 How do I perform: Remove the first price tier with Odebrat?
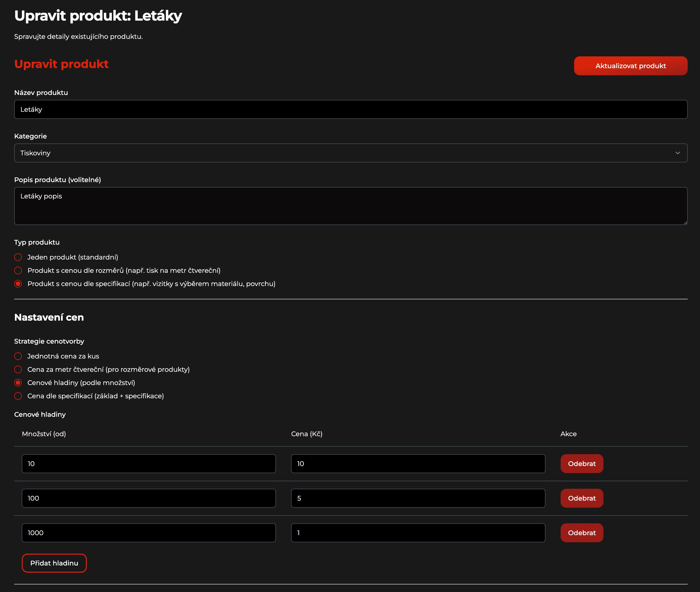coord(581,463)
